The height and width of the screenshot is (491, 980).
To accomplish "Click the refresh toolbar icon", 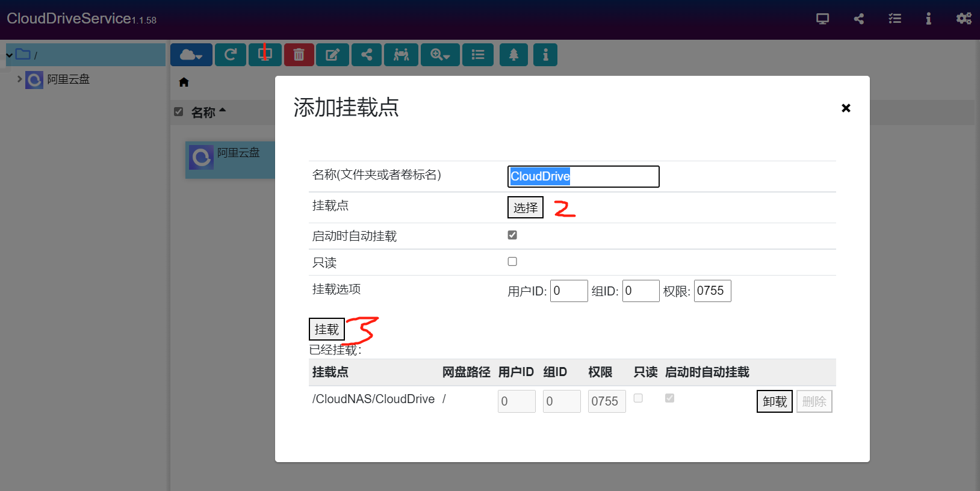I will tap(230, 55).
